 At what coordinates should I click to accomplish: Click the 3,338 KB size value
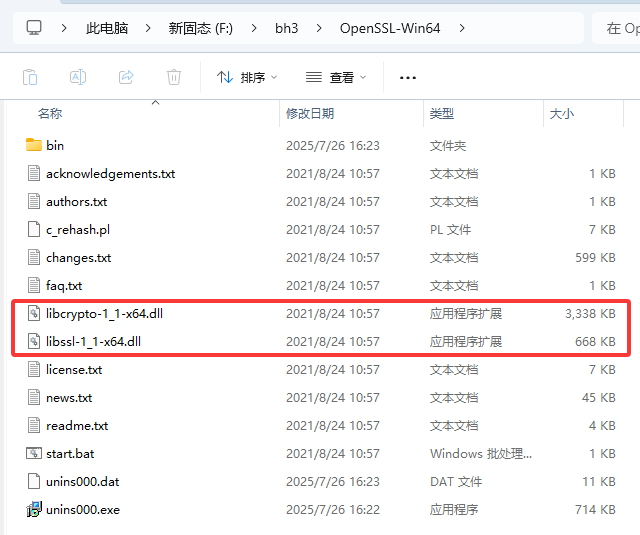pos(590,313)
